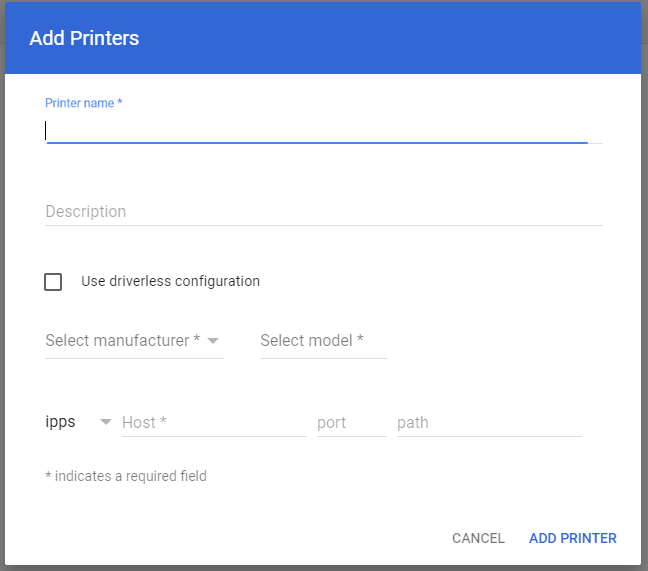Open the Select manufacturer dropdown
Image resolution: width=648 pixels, height=571 pixels.
pos(118,341)
